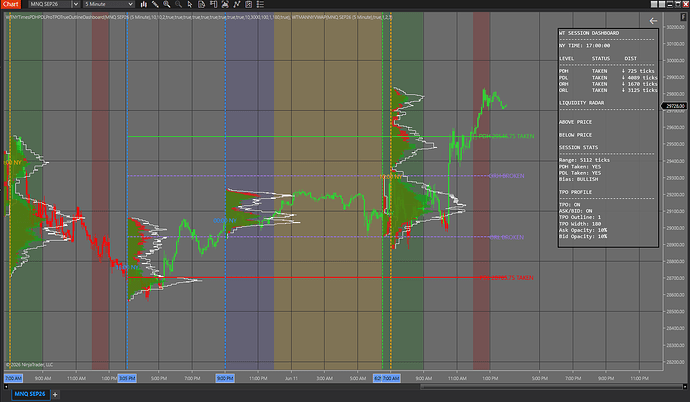Click the 00:00 NY session label

[x=224, y=220]
